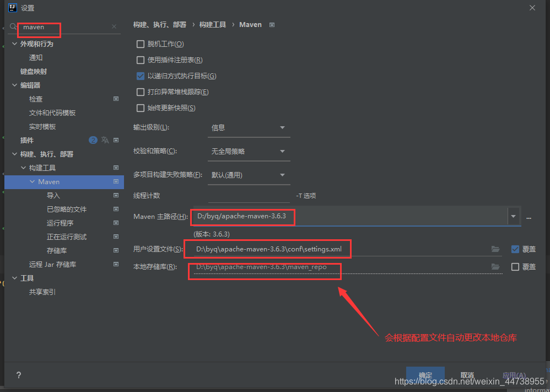Screen dimensions: 550x392
Task: Click the IntelliJ logo in title bar
Action: pos(13,8)
